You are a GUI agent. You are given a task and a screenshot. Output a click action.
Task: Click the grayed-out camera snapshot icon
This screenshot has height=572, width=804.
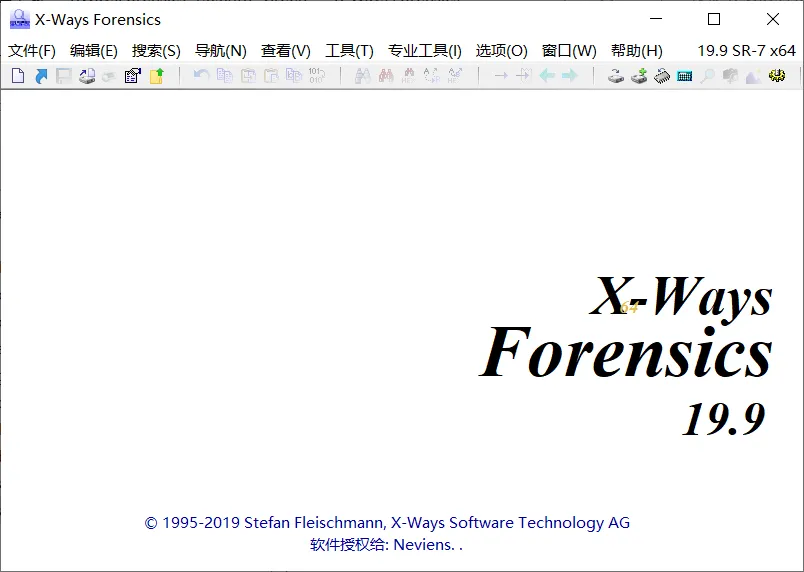(x=730, y=76)
